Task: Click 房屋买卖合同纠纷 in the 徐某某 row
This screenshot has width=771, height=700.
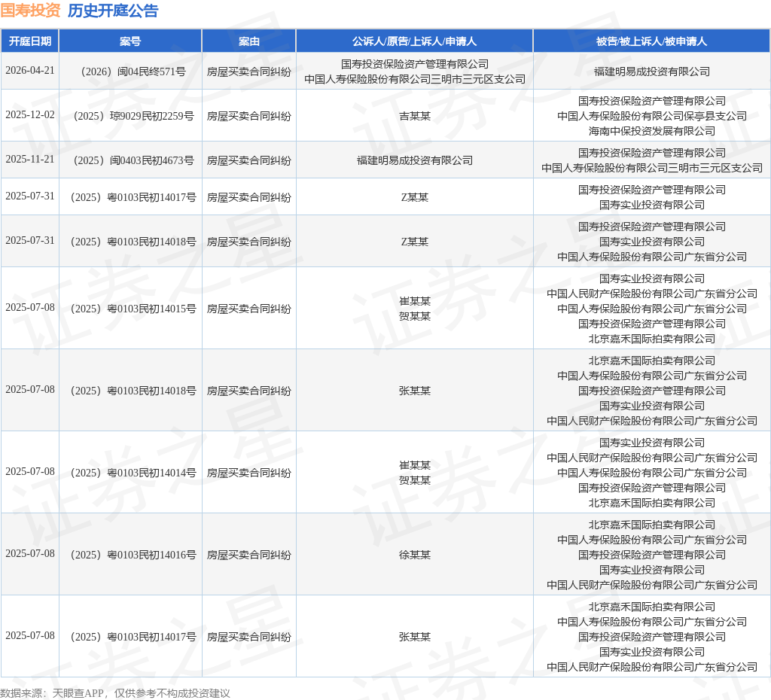Action: click(x=248, y=555)
